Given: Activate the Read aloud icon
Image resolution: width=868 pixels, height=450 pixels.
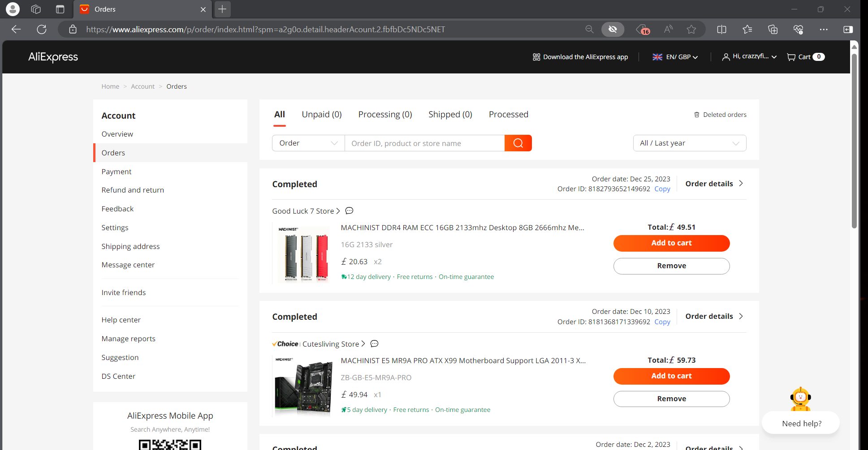Looking at the screenshot, I should pyautogui.click(x=668, y=30).
